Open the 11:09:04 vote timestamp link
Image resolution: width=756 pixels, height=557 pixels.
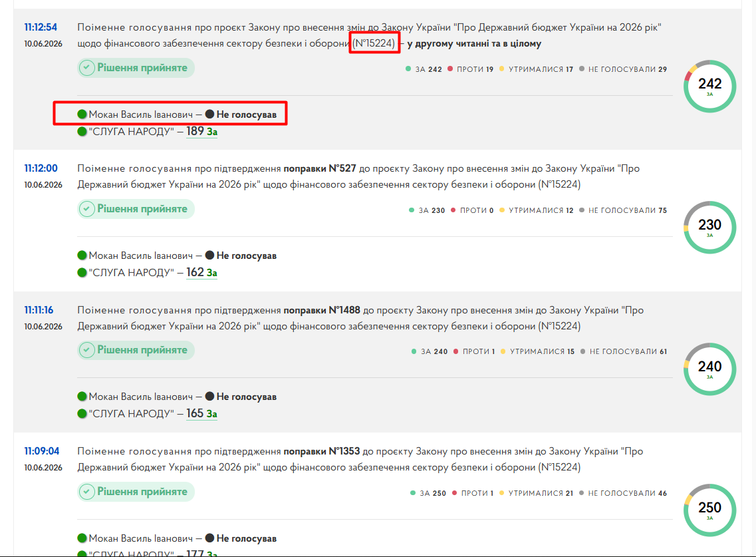coord(41,451)
